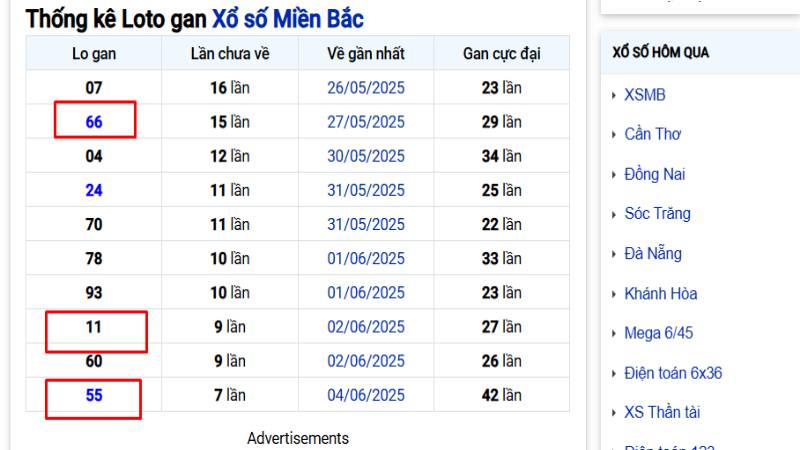Select the Lo gan column header
The height and width of the screenshot is (450, 800).
(94, 54)
